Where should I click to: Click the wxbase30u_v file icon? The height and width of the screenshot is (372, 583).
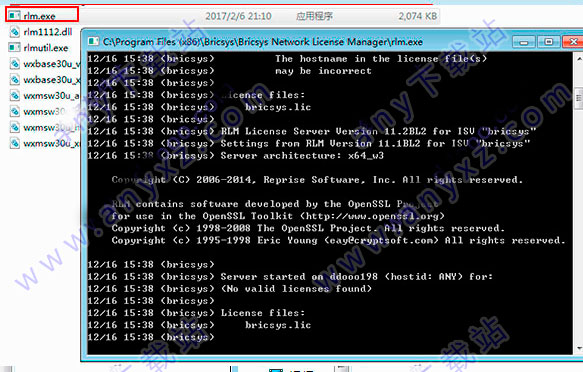[15, 64]
